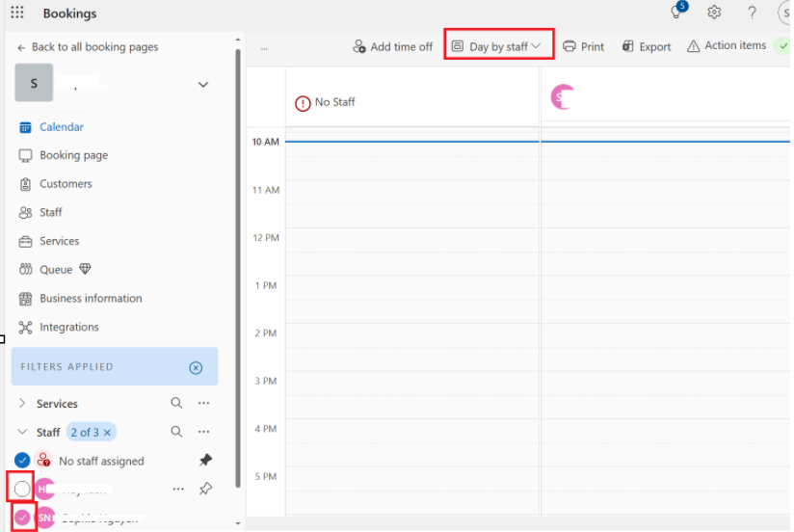Click the green check status icon

pyautogui.click(x=782, y=46)
